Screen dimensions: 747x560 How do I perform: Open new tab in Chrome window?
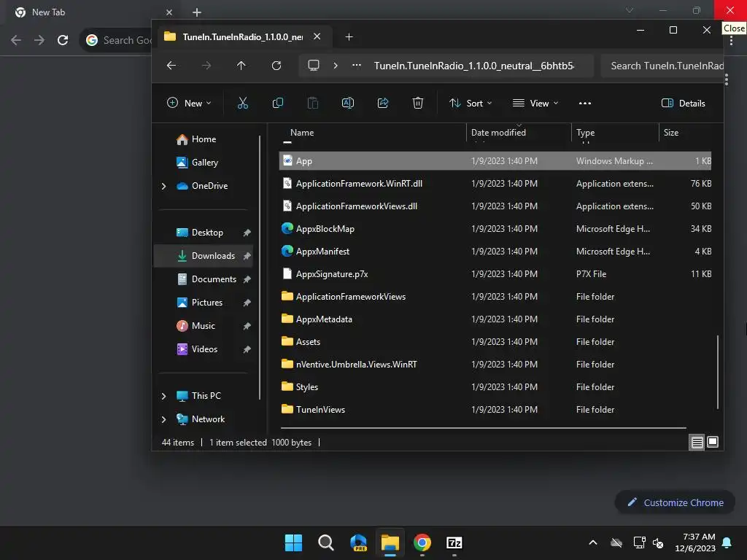pos(197,12)
